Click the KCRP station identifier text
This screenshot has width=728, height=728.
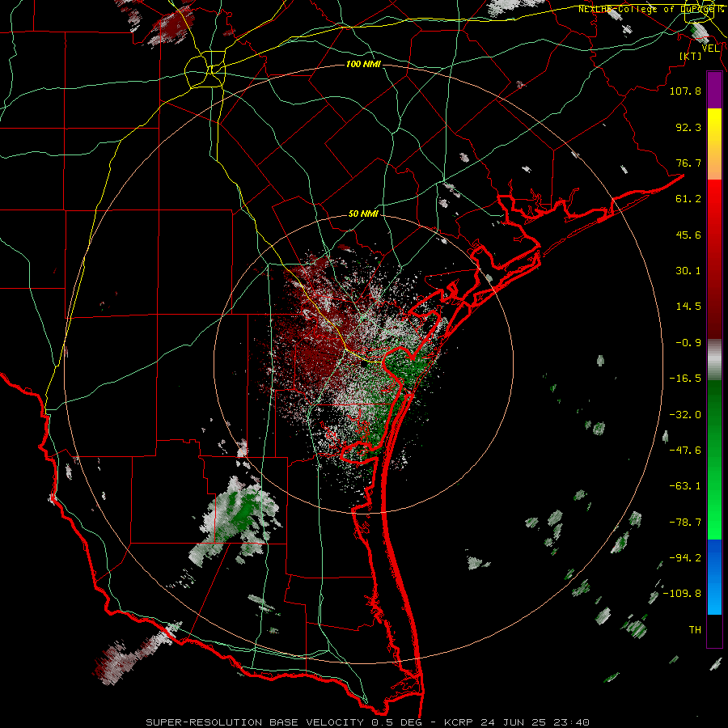pos(458,722)
